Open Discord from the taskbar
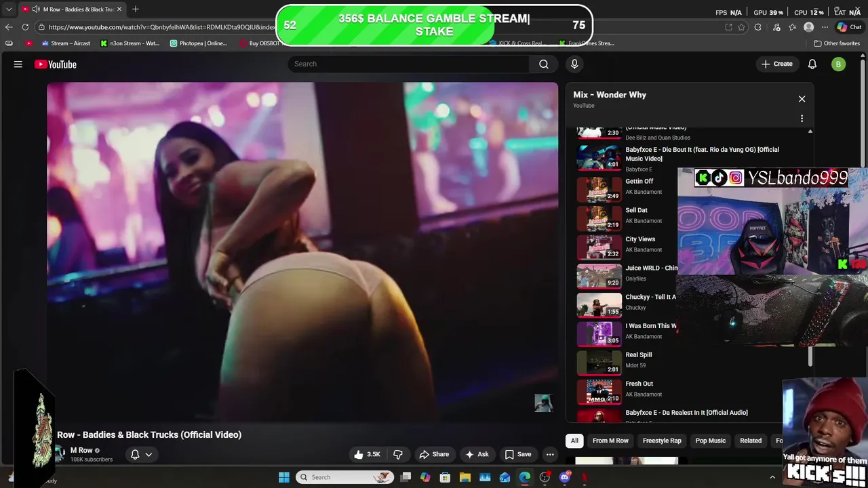The width and height of the screenshot is (868, 488). click(x=565, y=477)
